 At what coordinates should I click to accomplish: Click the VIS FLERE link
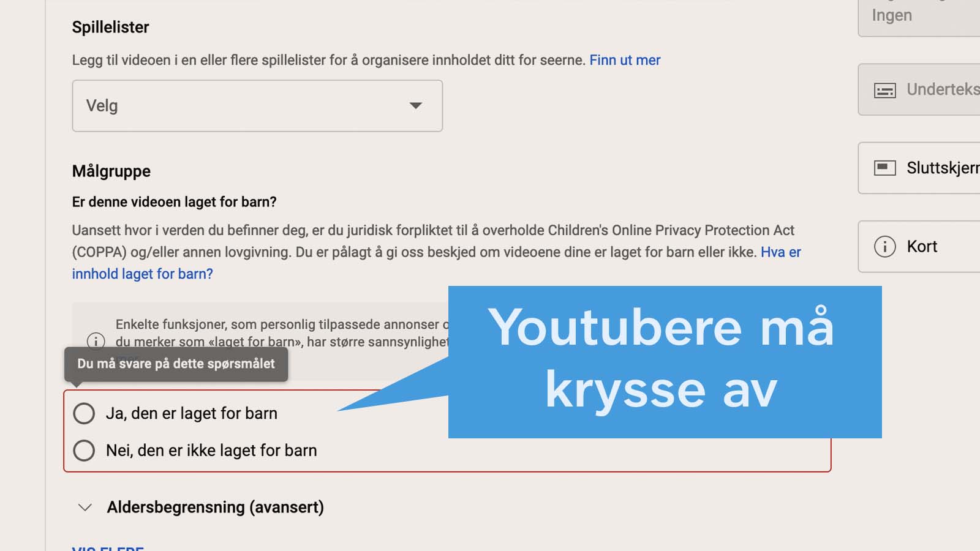click(108, 548)
